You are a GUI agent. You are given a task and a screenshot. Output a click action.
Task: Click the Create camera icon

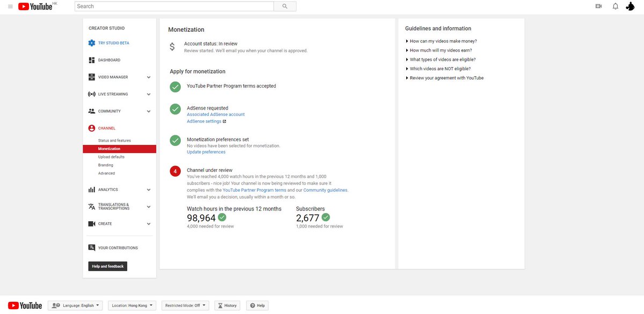point(92,224)
